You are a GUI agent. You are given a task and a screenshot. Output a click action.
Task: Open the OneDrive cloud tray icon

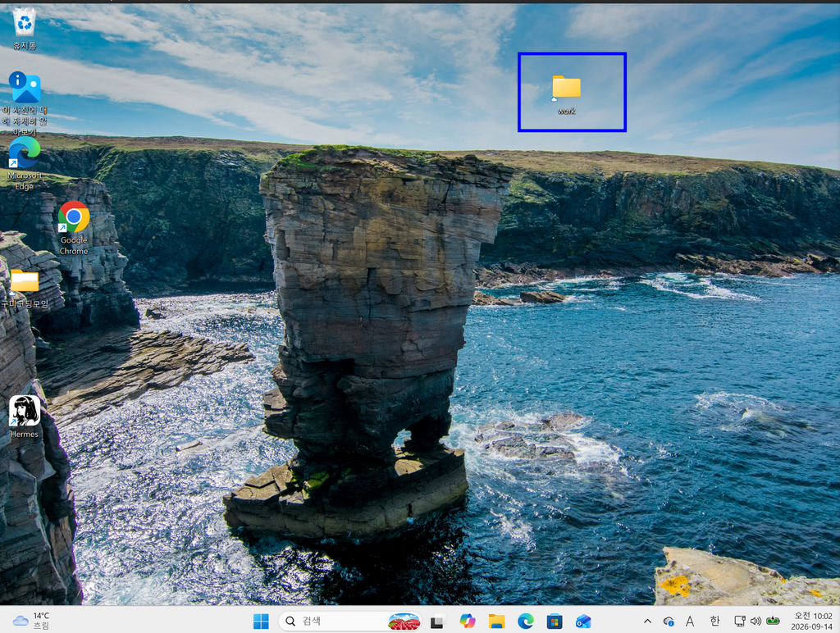(668, 622)
